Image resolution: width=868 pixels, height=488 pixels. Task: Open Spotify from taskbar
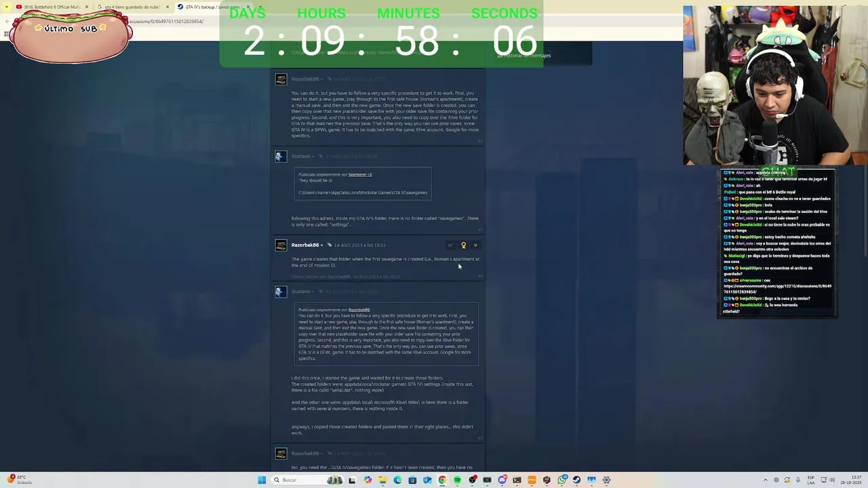click(457, 480)
